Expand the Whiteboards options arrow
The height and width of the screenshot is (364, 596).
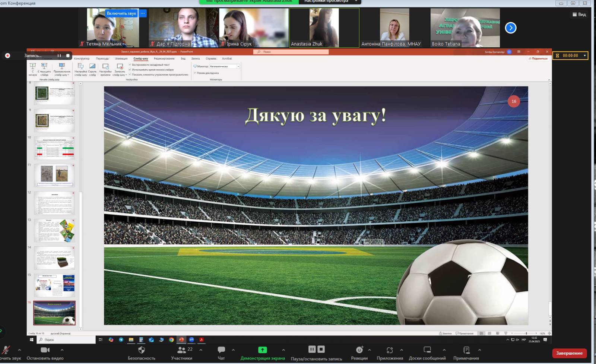(x=444, y=350)
